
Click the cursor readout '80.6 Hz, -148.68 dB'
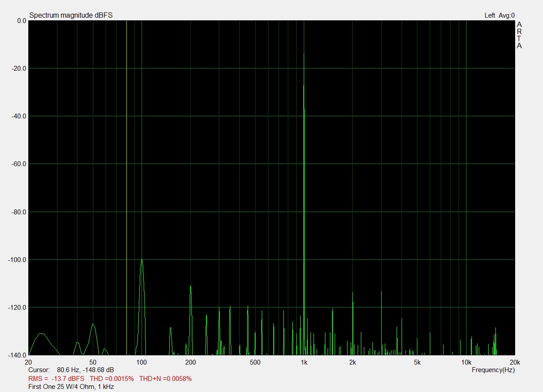tap(85, 369)
